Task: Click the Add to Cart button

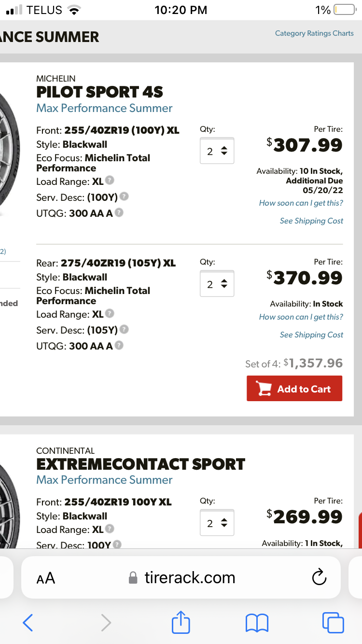Action: pyautogui.click(x=294, y=389)
